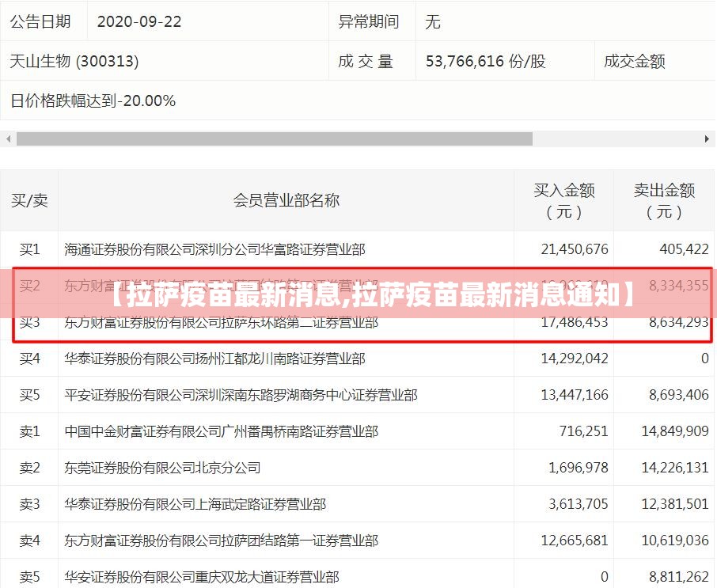
Task: Select 华泰证券 扬州江都龙川南路证券营业部 row
Action: coord(358,358)
